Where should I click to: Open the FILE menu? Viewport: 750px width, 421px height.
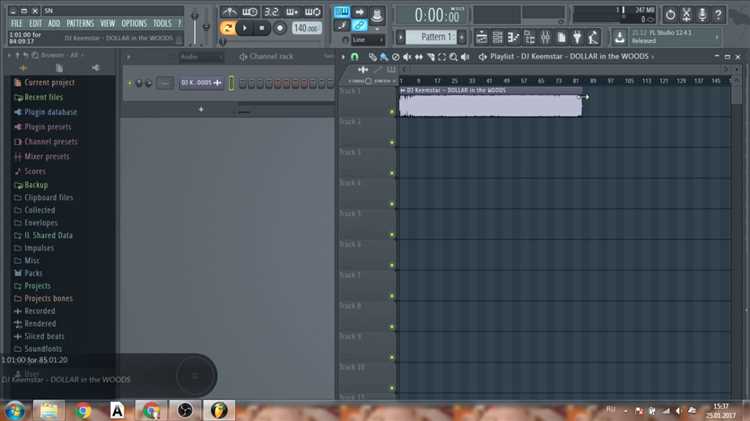coord(16,23)
